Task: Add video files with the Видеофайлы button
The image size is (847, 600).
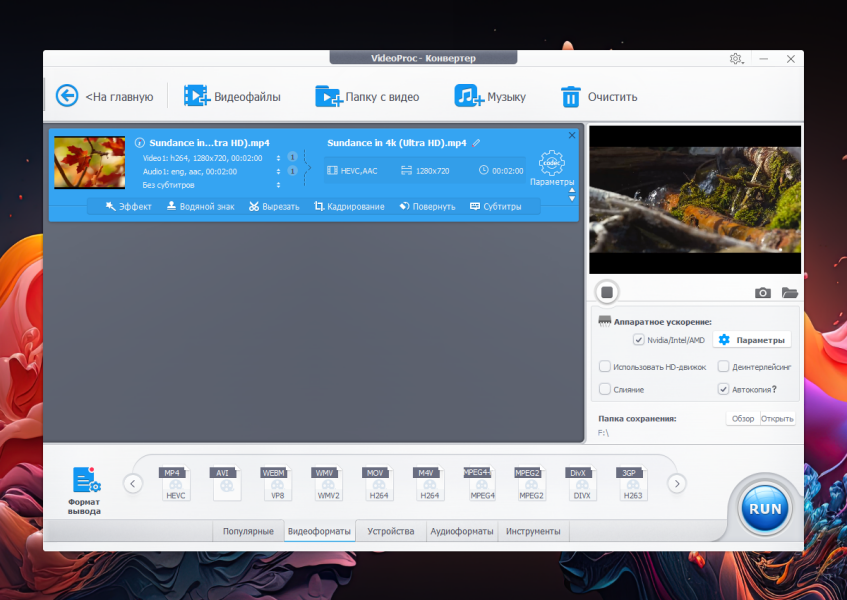Action: [232, 97]
